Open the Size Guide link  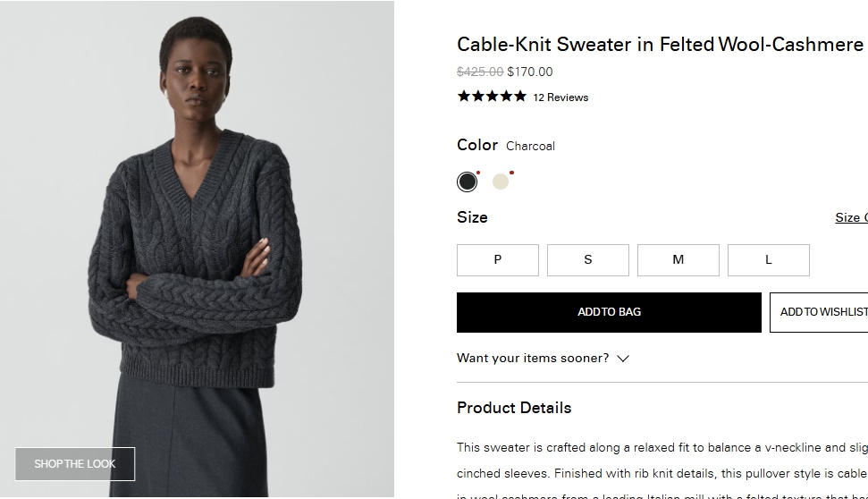pos(850,217)
